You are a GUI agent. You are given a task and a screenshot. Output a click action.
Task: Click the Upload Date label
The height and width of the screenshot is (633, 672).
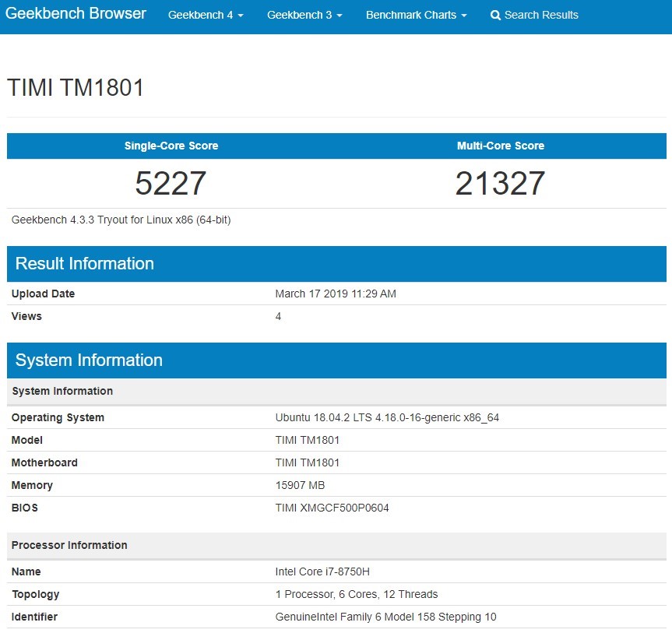pos(43,294)
